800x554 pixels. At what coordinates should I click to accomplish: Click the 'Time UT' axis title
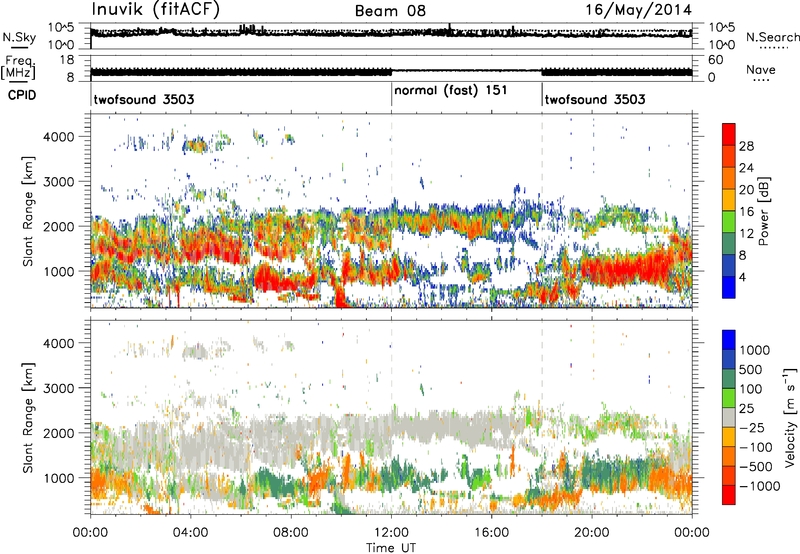tap(391, 547)
